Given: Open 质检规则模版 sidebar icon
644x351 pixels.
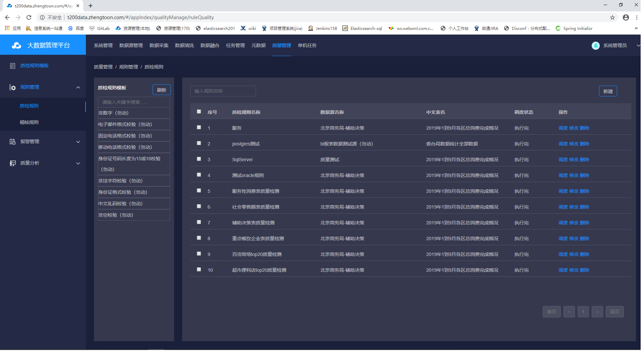Looking at the screenshot, I should (x=13, y=66).
